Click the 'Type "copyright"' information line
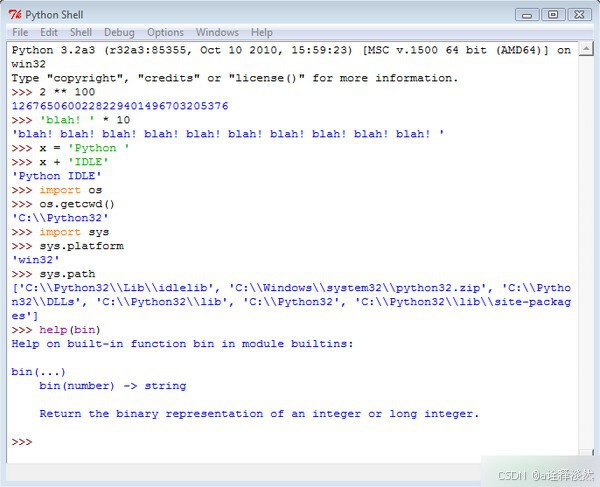 235,78
